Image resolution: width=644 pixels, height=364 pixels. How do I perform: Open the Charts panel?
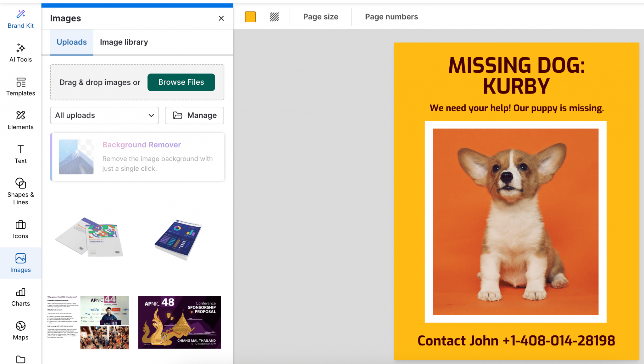click(20, 297)
